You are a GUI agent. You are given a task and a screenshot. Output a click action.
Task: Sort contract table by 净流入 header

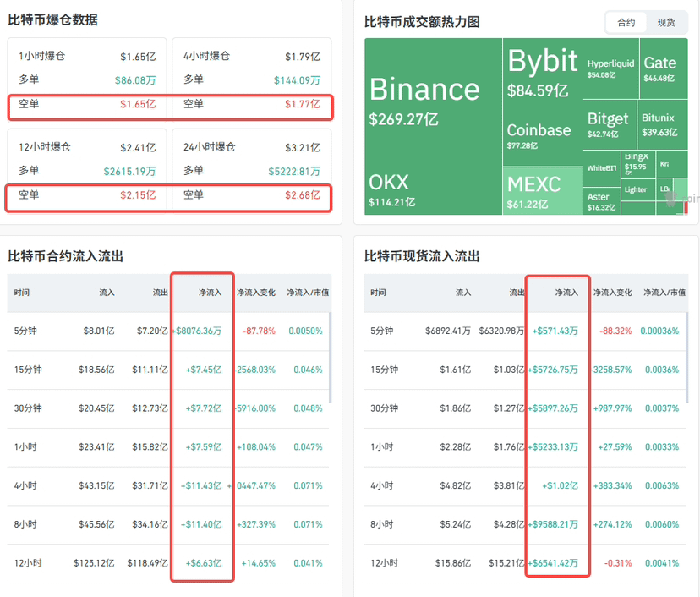pos(211,293)
